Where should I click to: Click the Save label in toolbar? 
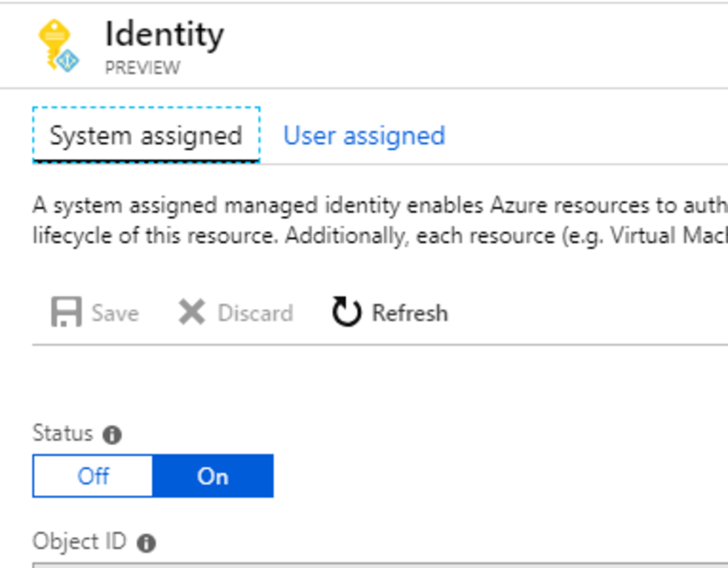point(115,313)
